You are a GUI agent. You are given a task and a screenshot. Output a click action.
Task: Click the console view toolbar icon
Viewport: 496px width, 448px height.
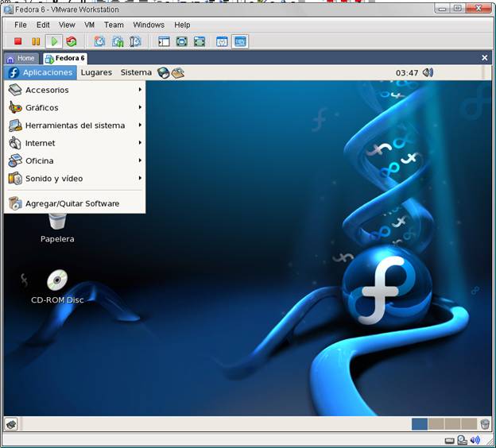click(x=240, y=41)
